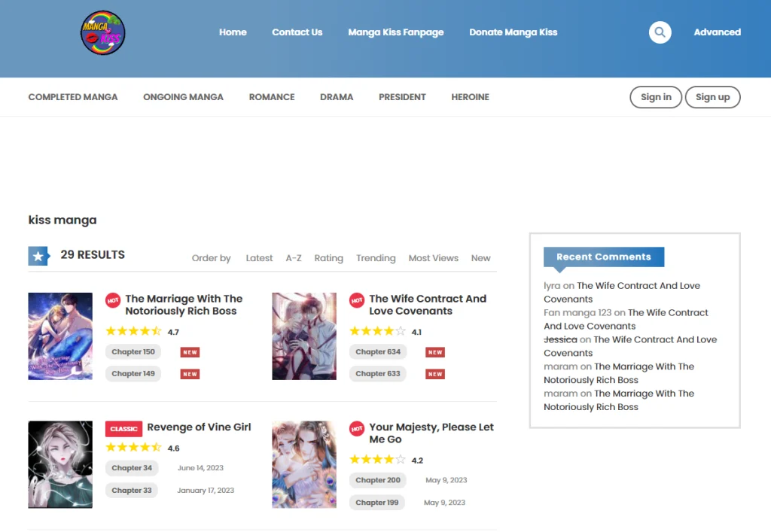This screenshot has width=771, height=532.
Task: Open Jessica's comment on The Wife Contract
Action: pyautogui.click(x=630, y=347)
